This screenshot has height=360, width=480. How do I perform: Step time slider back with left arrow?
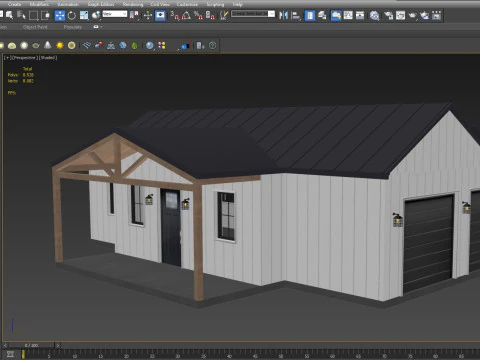[x=5, y=345]
